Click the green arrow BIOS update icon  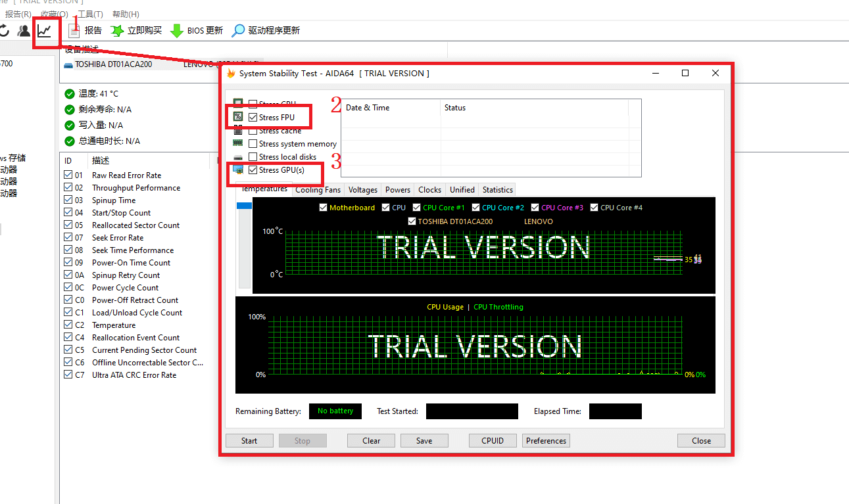(177, 31)
